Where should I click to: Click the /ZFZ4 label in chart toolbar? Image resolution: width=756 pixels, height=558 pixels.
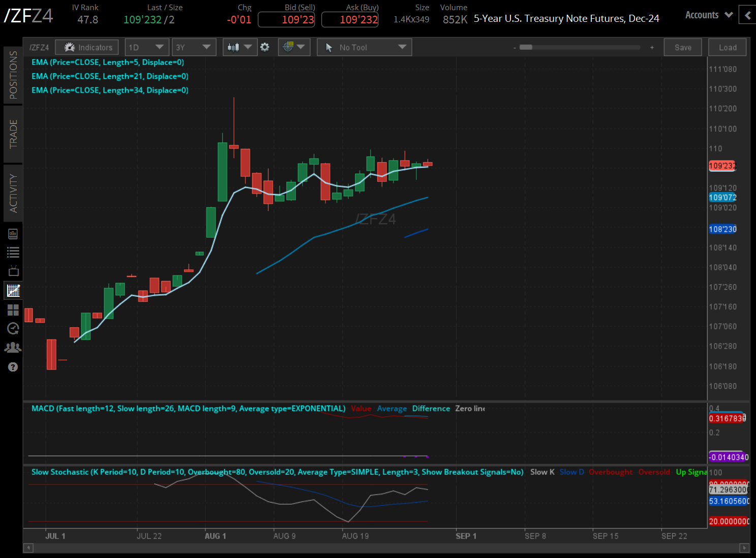[x=39, y=47]
